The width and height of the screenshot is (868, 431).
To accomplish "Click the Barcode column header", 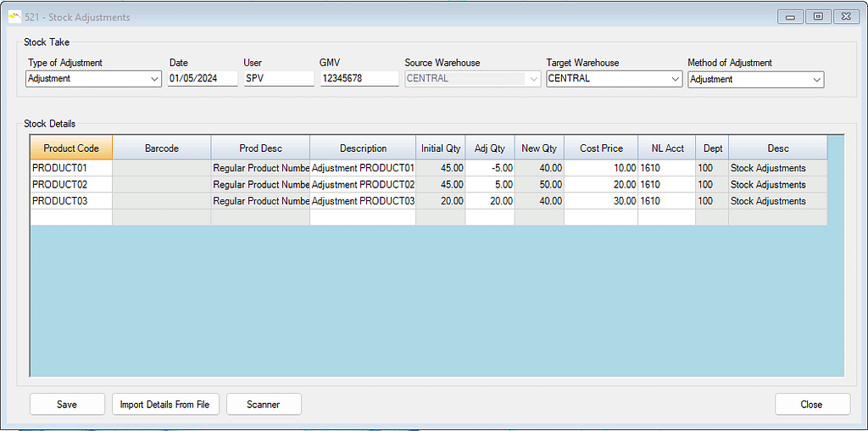I will (161, 148).
